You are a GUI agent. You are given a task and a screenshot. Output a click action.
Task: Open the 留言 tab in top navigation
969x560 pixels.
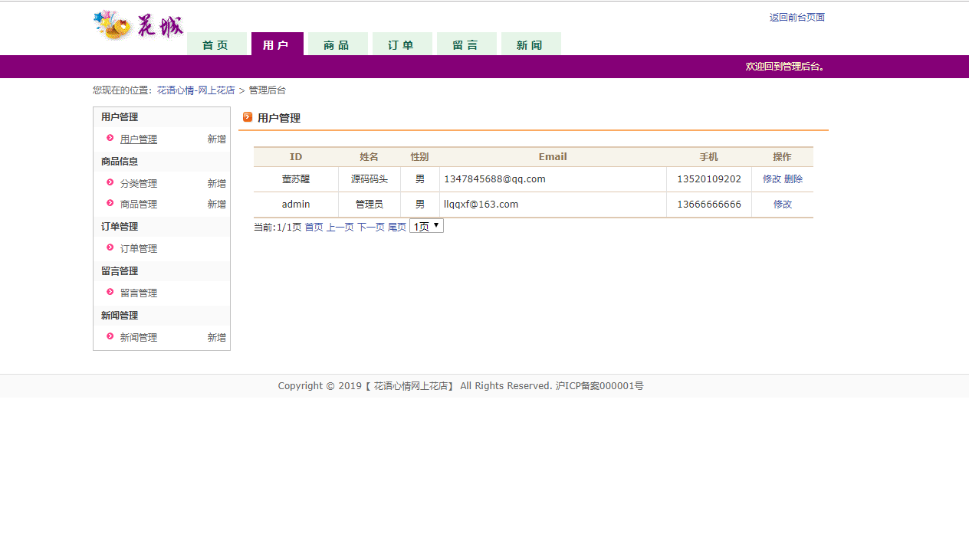coord(466,44)
